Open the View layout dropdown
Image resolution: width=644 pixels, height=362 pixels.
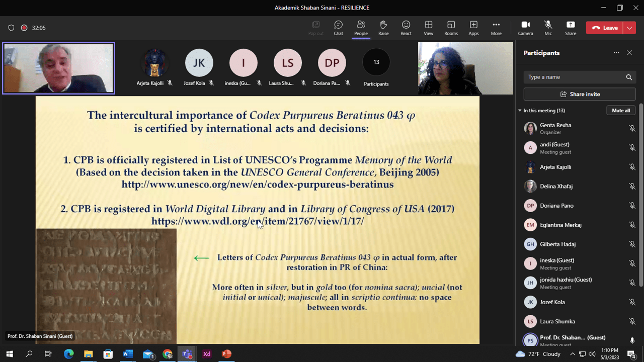point(428,28)
